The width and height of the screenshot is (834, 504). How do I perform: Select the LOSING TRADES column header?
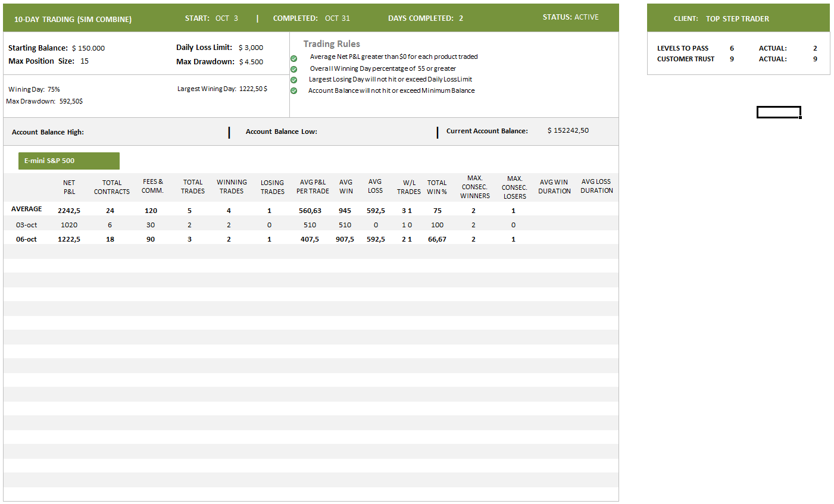[x=272, y=187]
